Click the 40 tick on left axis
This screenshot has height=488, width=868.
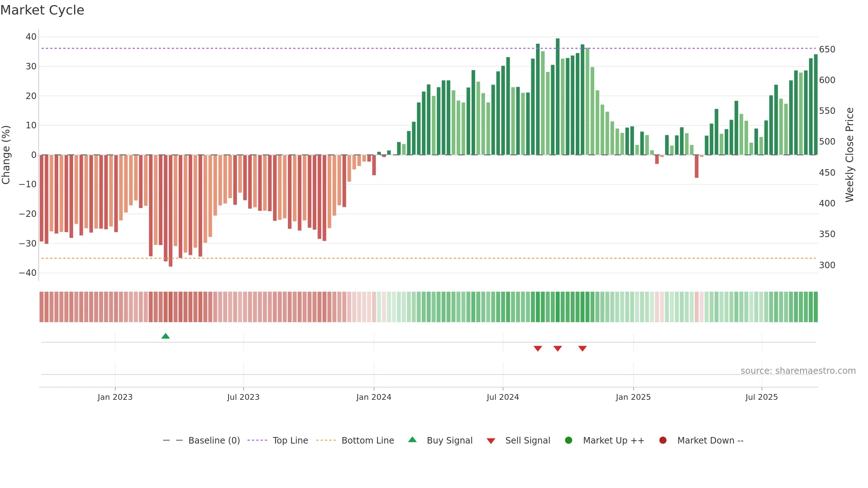click(31, 37)
